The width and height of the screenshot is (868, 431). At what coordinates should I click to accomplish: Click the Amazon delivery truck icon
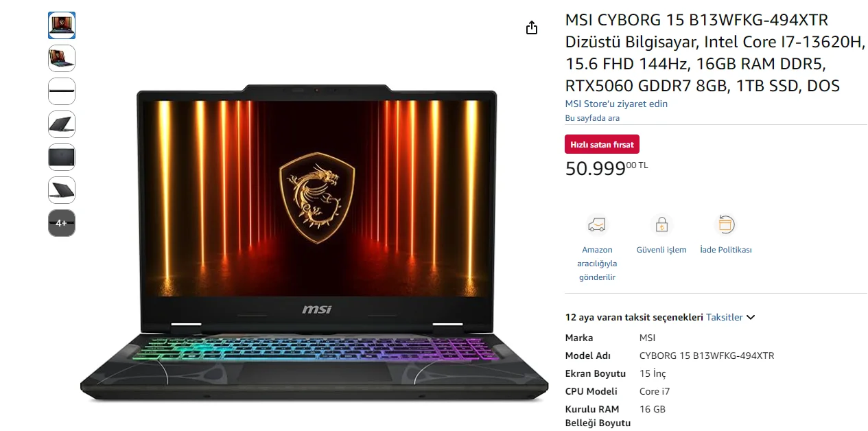(597, 224)
